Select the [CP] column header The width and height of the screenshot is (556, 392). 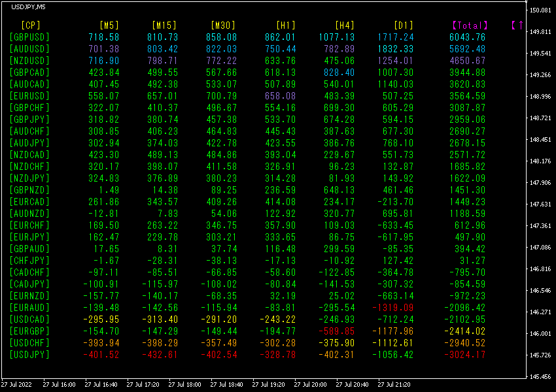(x=31, y=25)
